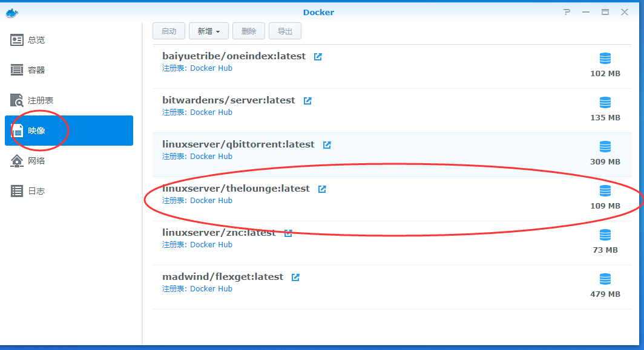View the 日志 log section
The width and height of the screenshot is (644, 350).
point(68,191)
